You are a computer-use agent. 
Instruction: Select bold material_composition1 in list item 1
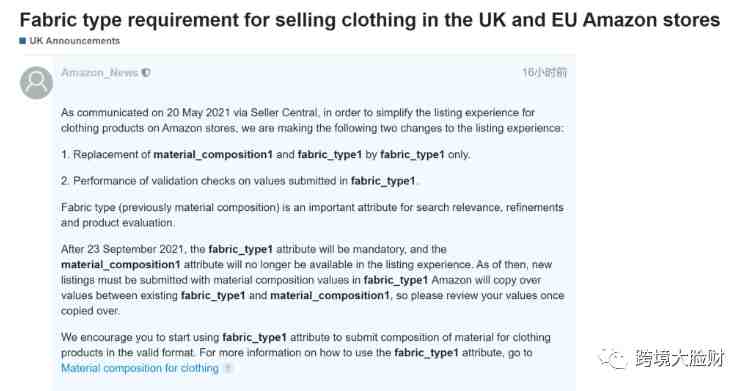click(213, 154)
